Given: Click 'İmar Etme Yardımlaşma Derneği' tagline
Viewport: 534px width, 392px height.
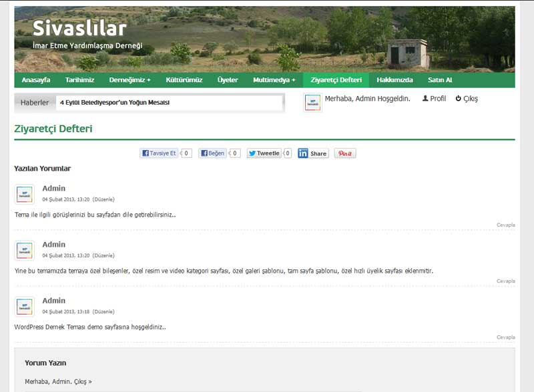Looking at the screenshot, I should coord(87,45).
